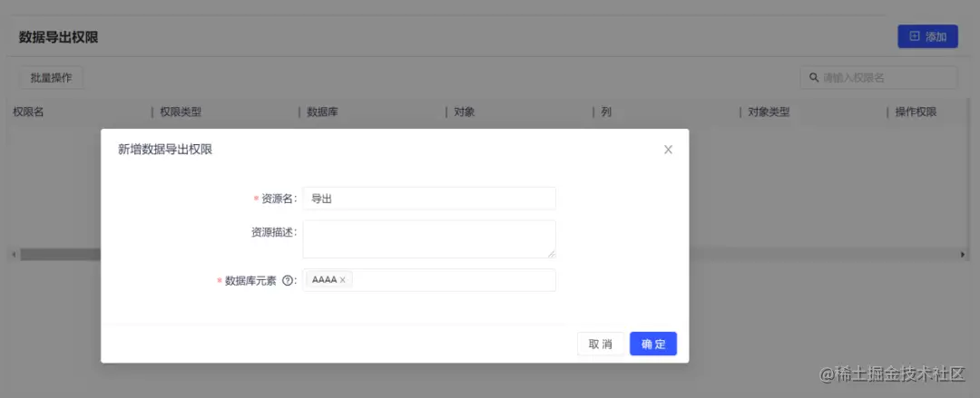Image resolution: width=980 pixels, height=398 pixels.
Task: Click the 请输入权限名 search box
Action: coord(878,77)
